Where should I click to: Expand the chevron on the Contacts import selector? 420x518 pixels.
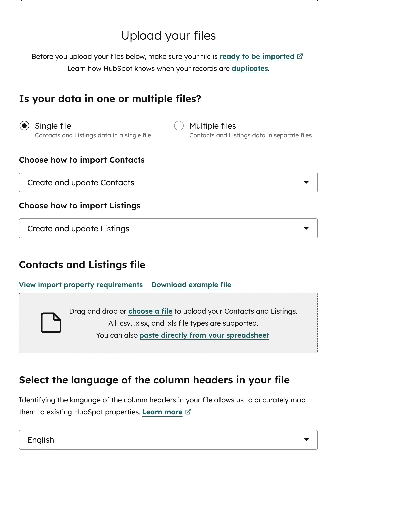coord(307,182)
